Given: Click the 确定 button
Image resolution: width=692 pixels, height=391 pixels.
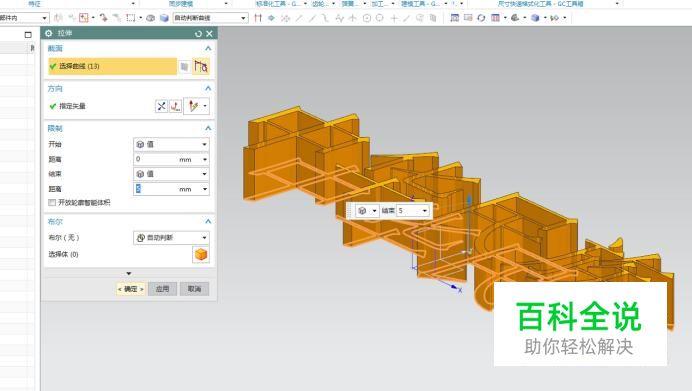Looking at the screenshot, I should tap(131, 289).
